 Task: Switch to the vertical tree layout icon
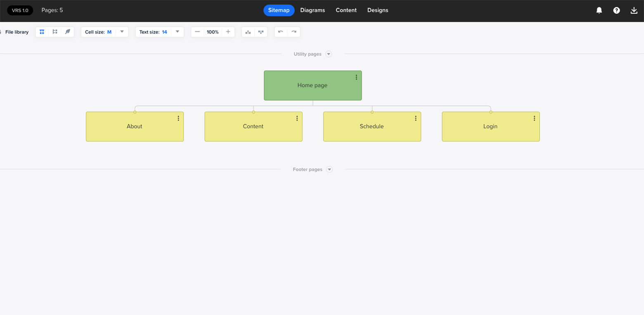tap(54, 32)
